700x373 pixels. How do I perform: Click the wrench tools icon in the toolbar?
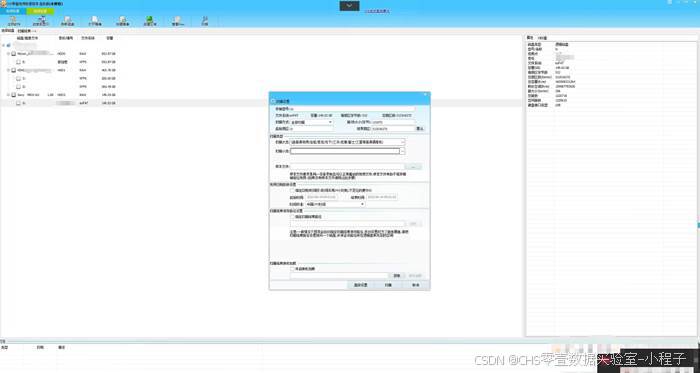(x=204, y=21)
